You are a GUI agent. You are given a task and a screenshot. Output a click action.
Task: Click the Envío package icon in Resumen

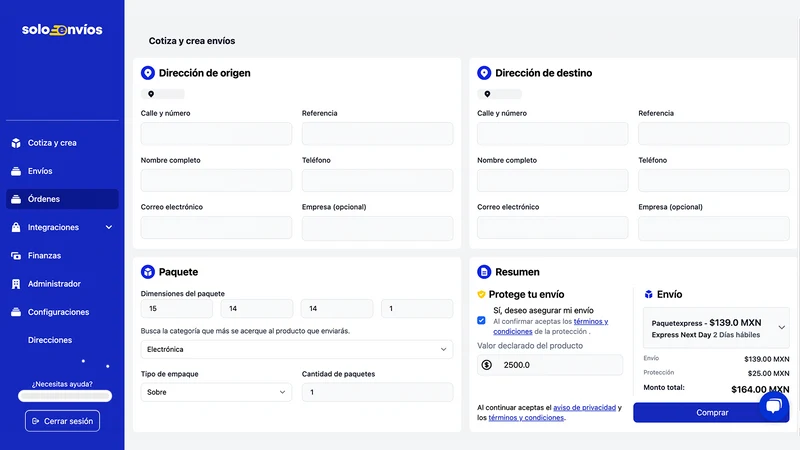pyautogui.click(x=648, y=294)
